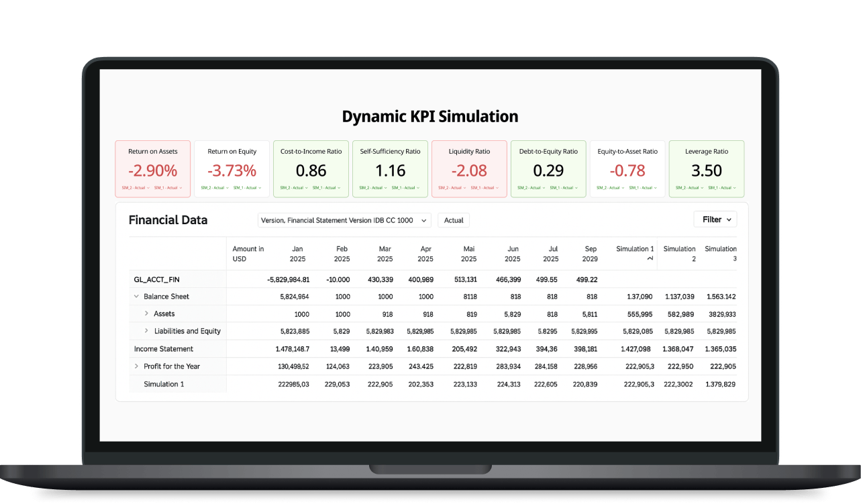Click the Simulation 2 column header
The width and height of the screenshot is (861, 504).
[x=679, y=254]
